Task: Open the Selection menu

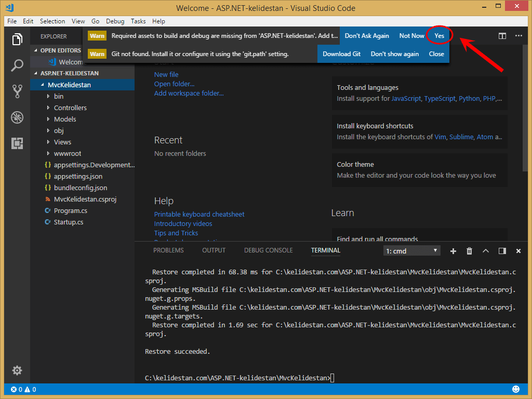Action: [52, 21]
